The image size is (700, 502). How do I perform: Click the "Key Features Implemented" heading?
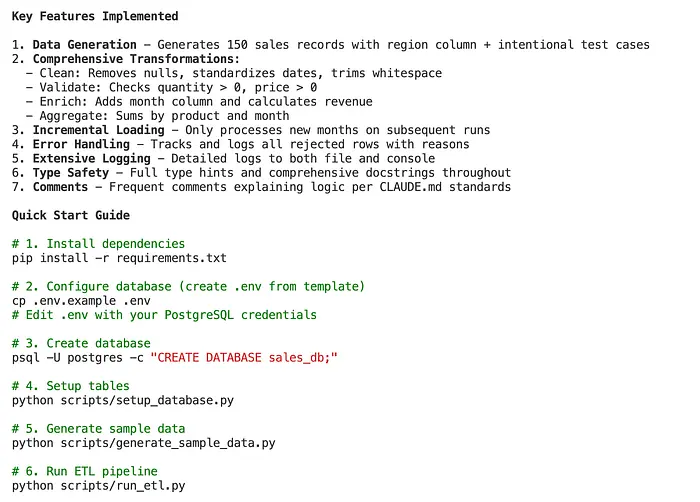95,16
